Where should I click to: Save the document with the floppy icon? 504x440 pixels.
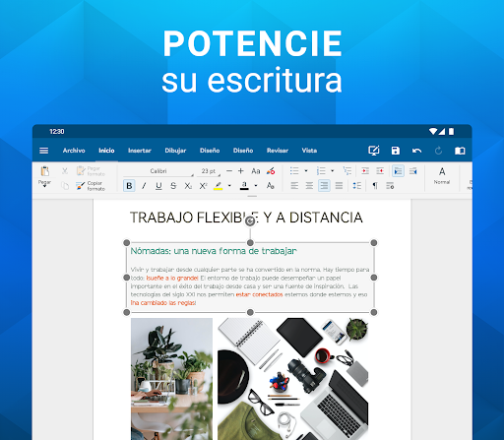coord(396,151)
